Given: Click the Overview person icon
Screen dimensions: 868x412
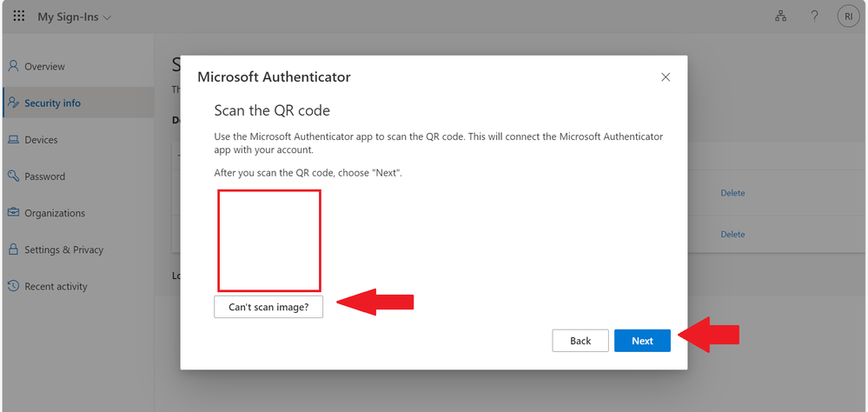Looking at the screenshot, I should click(13, 66).
